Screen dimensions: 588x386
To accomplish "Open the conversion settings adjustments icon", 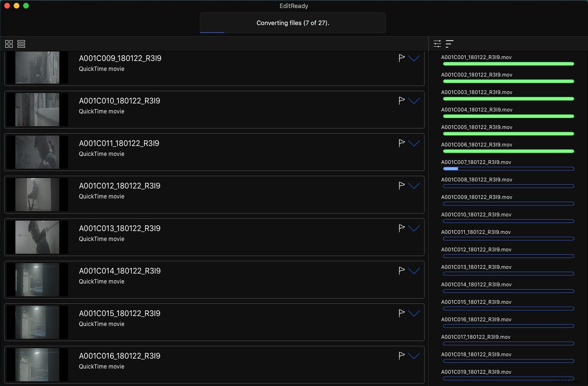I will (x=437, y=43).
